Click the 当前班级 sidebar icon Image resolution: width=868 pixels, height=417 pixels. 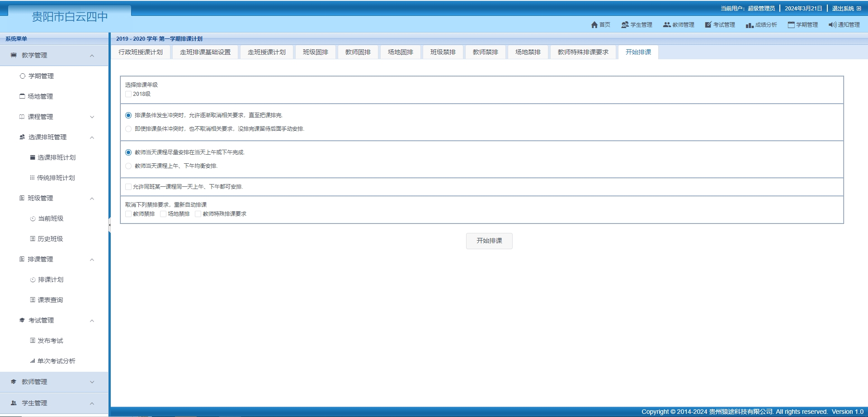pos(33,218)
